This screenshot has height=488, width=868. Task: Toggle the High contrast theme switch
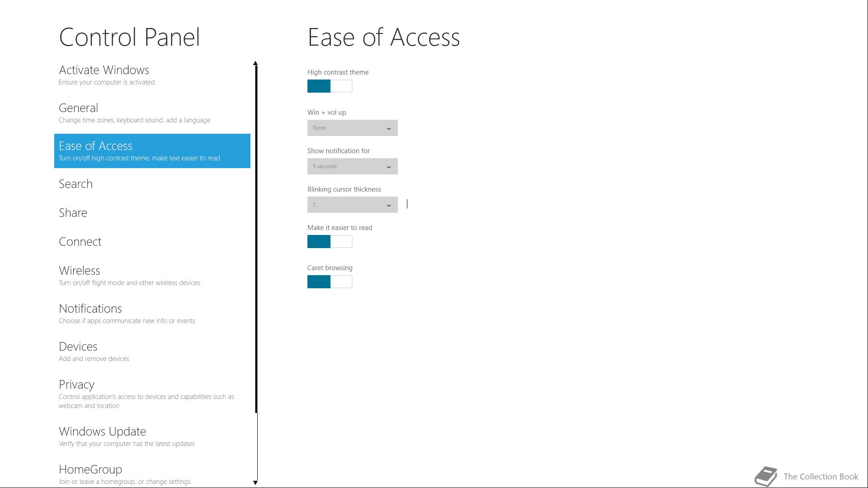[x=330, y=86]
